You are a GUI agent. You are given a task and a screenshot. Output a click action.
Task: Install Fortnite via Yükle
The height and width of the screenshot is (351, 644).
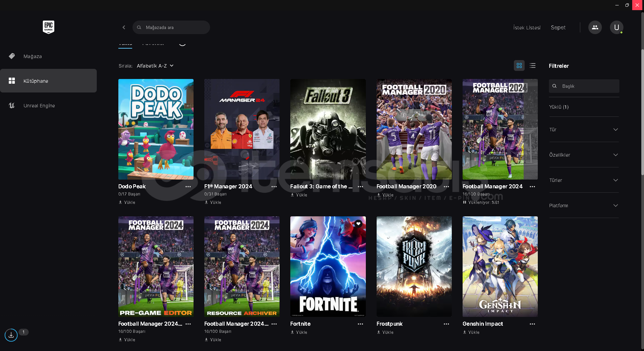[x=299, y=332]
